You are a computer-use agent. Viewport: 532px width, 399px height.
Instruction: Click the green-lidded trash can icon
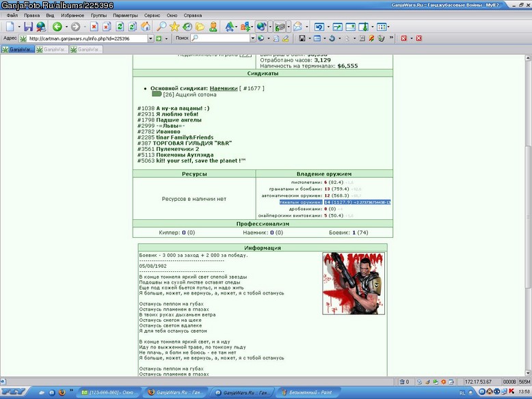pyautogui.click(x=381, y=38)
